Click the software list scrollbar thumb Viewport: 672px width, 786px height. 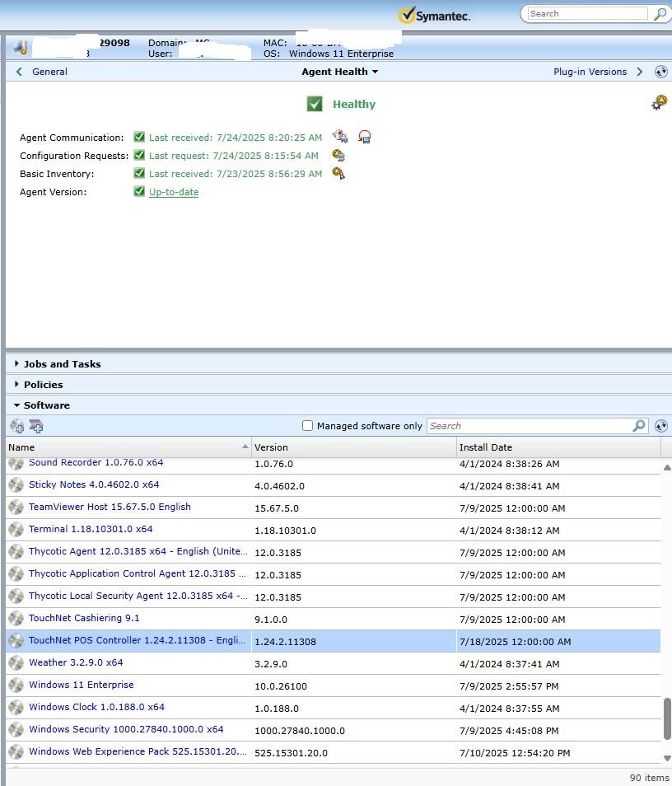coord(667,718)
